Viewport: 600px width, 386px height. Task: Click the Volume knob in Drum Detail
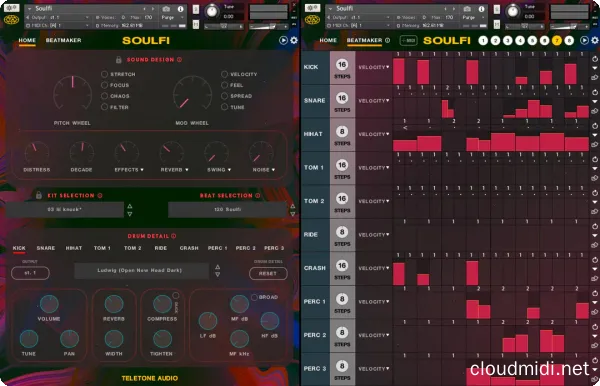pyautogui.click(x=49, y=304)
